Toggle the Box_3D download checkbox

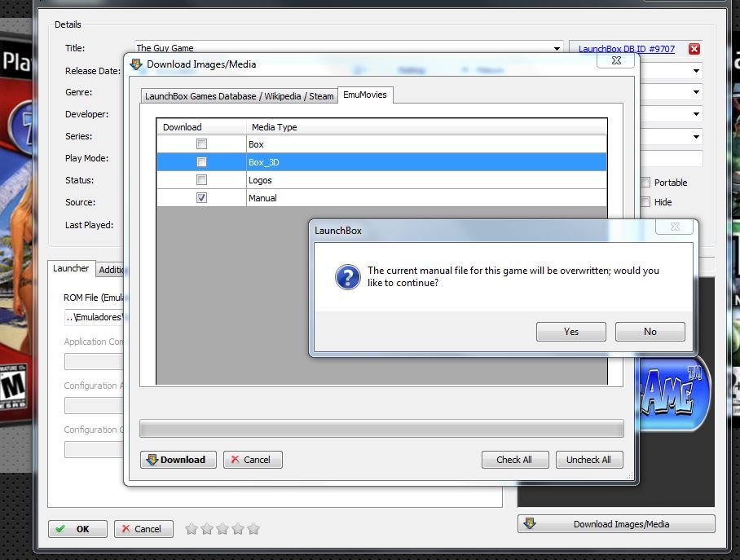201,162
